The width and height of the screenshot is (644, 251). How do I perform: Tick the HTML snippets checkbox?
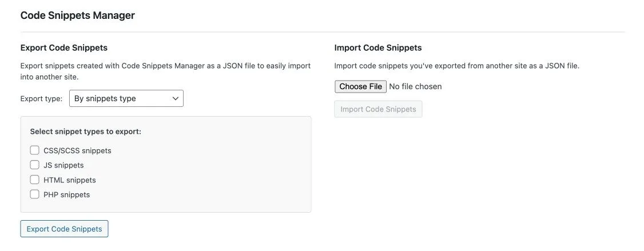point(35,180)
